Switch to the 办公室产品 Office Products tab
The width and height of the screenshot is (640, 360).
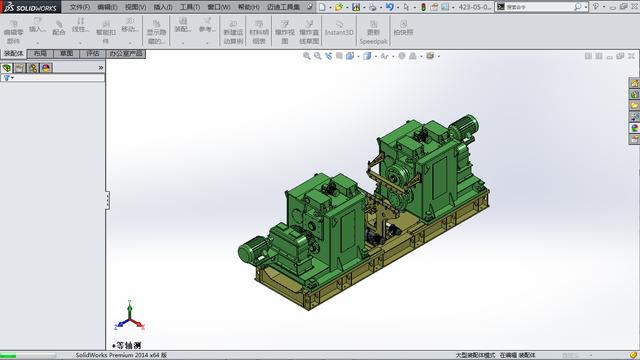coord(126,53)
